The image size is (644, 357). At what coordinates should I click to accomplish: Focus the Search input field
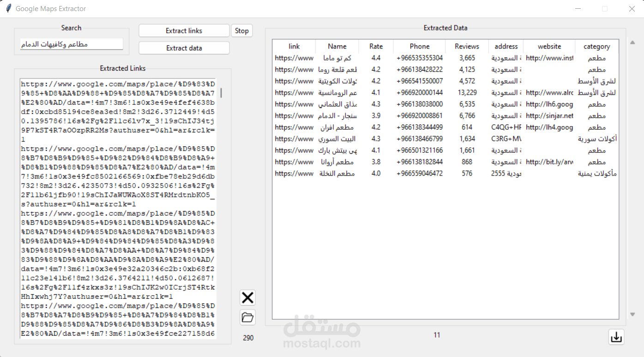(72, 44)
